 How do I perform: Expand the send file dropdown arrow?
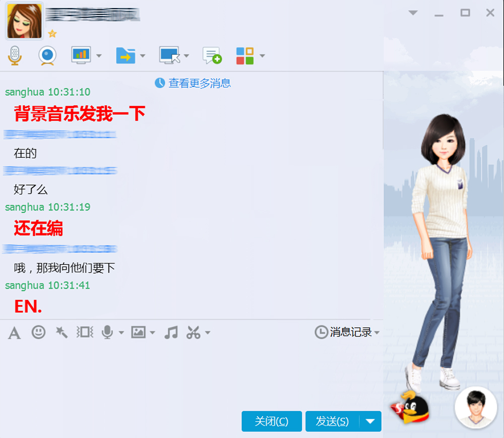[143, 56]
